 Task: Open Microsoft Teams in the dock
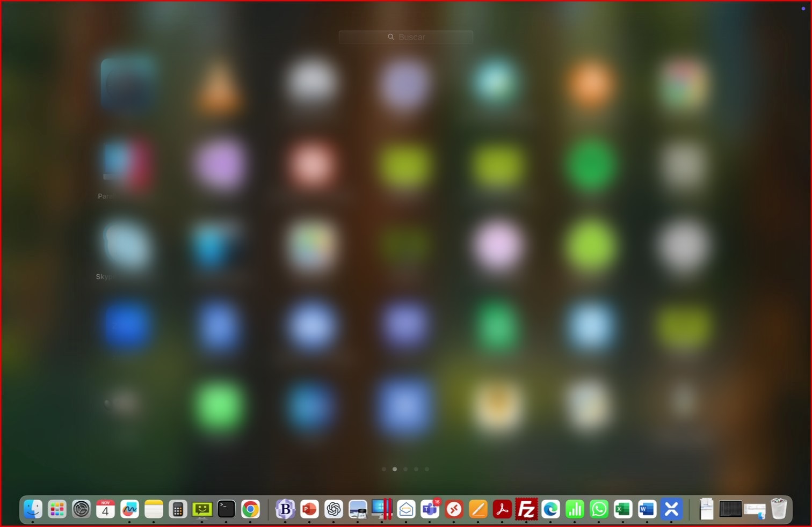click(x=430, y=509)
